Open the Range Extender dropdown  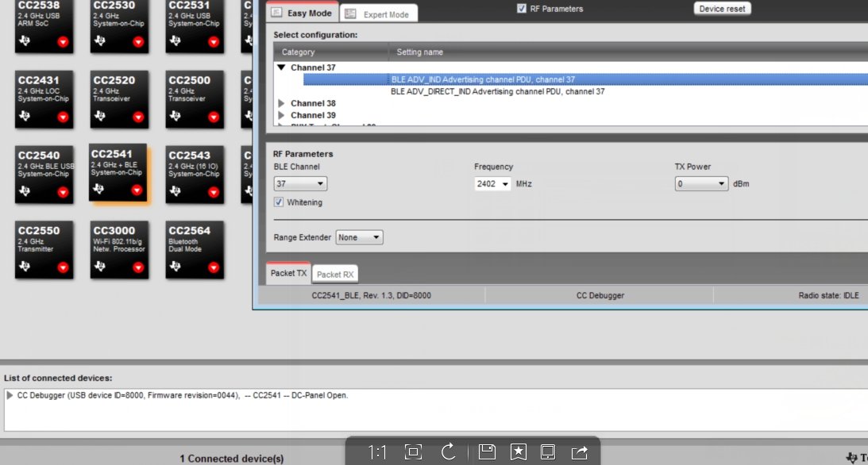point(359,237)
